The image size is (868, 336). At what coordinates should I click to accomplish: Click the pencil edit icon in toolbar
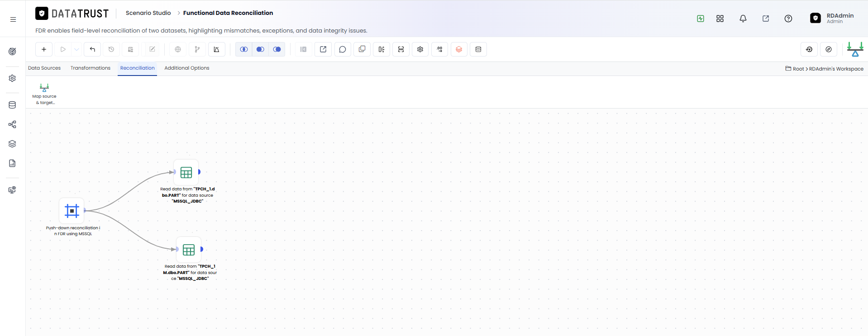click(x=152, y=49)
